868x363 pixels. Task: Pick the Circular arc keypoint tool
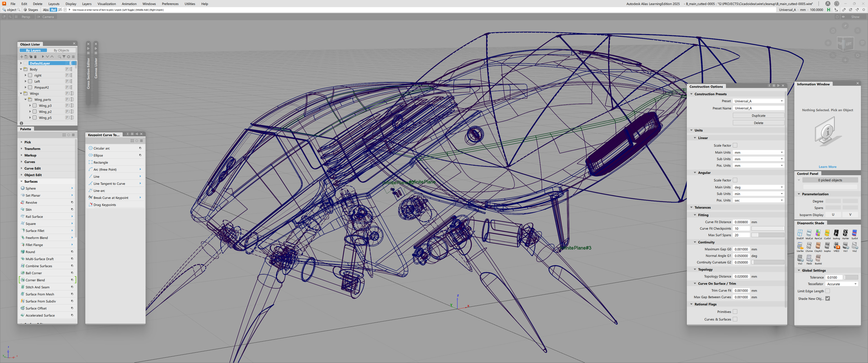(101, 148)
